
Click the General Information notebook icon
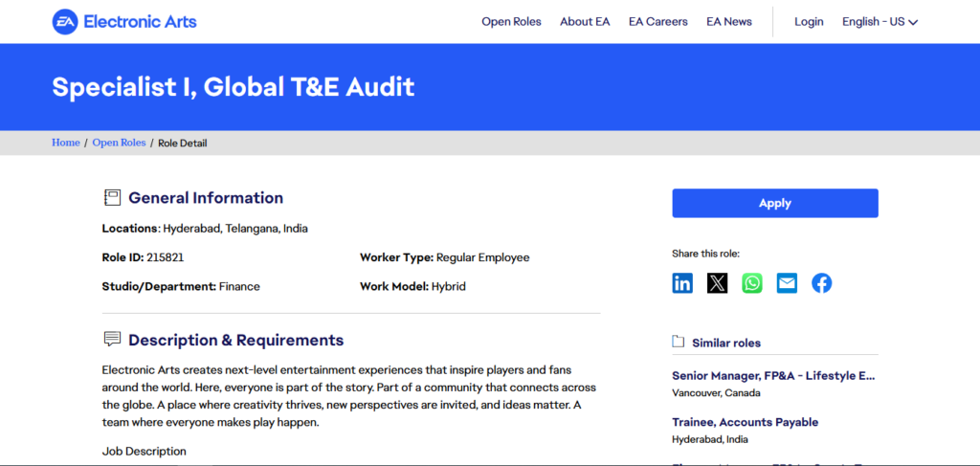[112, 198]
